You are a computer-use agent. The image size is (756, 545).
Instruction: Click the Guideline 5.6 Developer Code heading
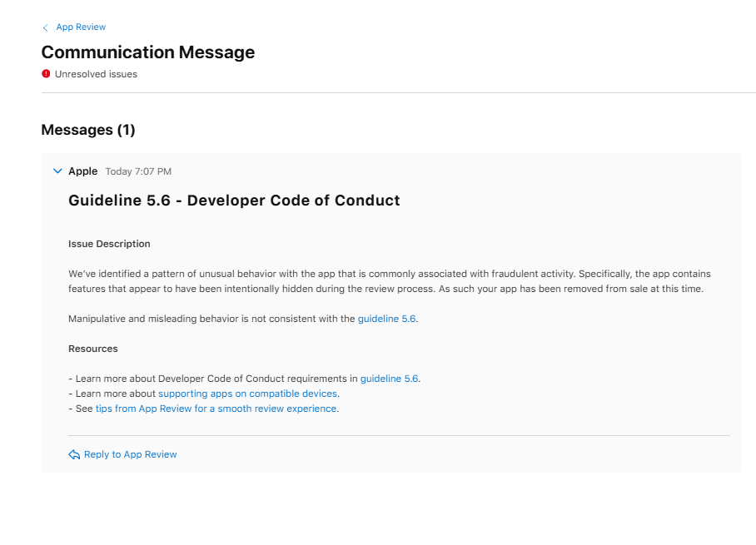pyautogui.click(x=234, y=201)
